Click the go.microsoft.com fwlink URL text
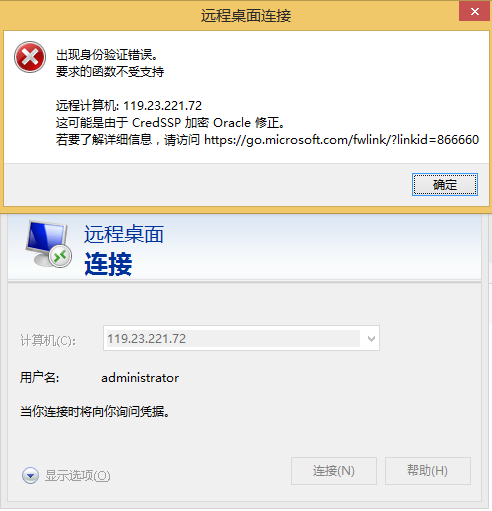The image size is (492, 511). click(341, 139)
